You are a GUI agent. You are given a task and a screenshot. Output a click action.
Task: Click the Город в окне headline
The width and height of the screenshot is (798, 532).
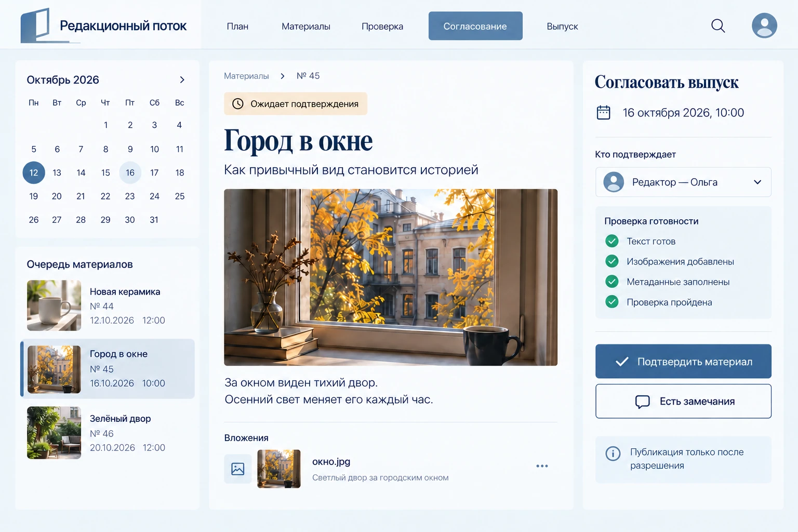298,141
